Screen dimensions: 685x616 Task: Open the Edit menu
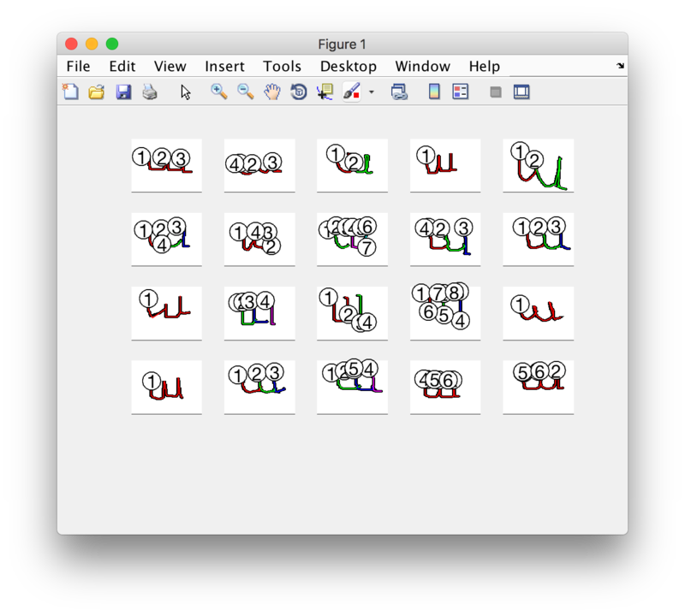click(122, 67)
